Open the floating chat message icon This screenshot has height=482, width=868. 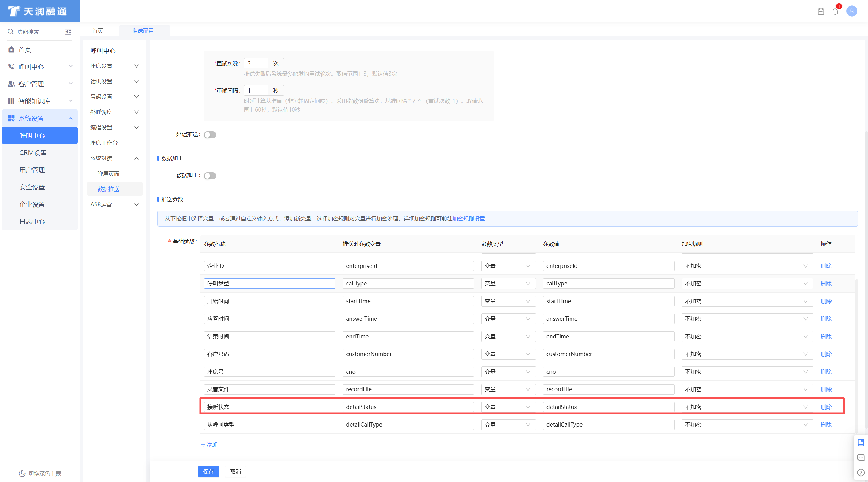point(861,457)
